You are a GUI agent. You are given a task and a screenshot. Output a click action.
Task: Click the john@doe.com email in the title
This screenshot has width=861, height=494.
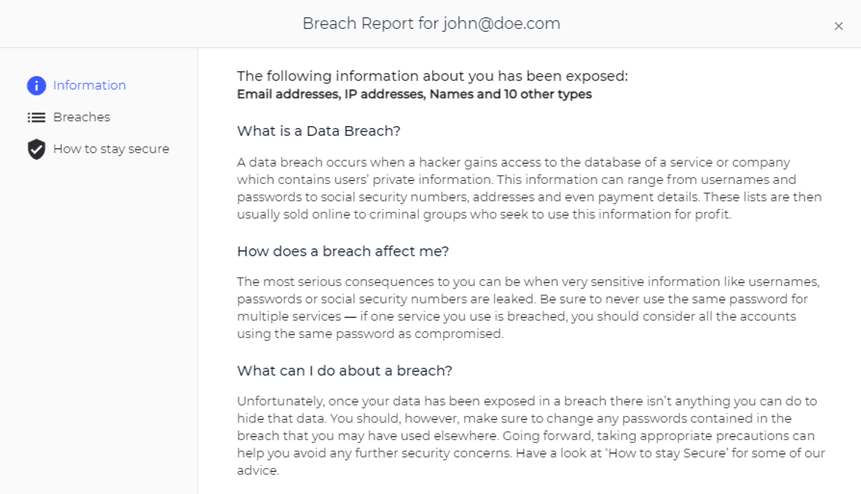click(502, 24)
